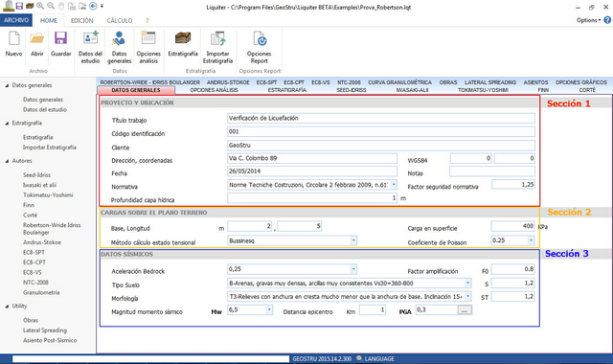Click the PGA ellipsis button

coord(465,310)
